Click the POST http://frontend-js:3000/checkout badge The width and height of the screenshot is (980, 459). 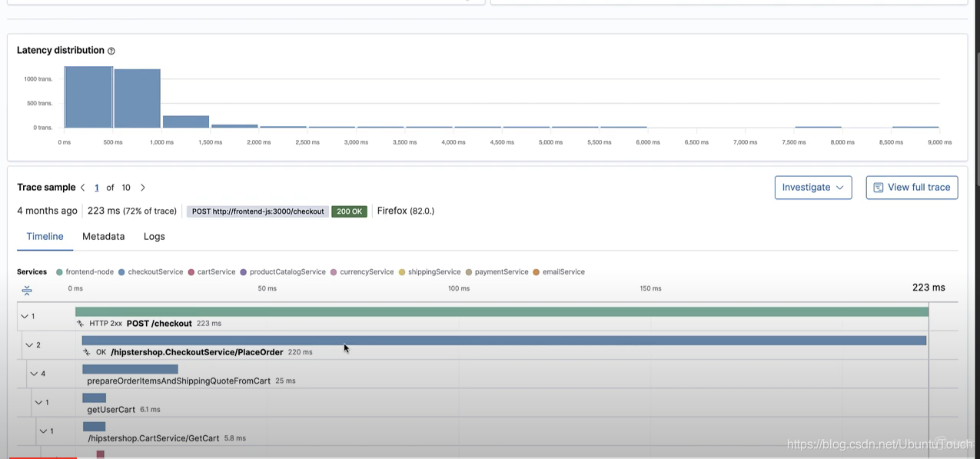(x=257, y=211)
